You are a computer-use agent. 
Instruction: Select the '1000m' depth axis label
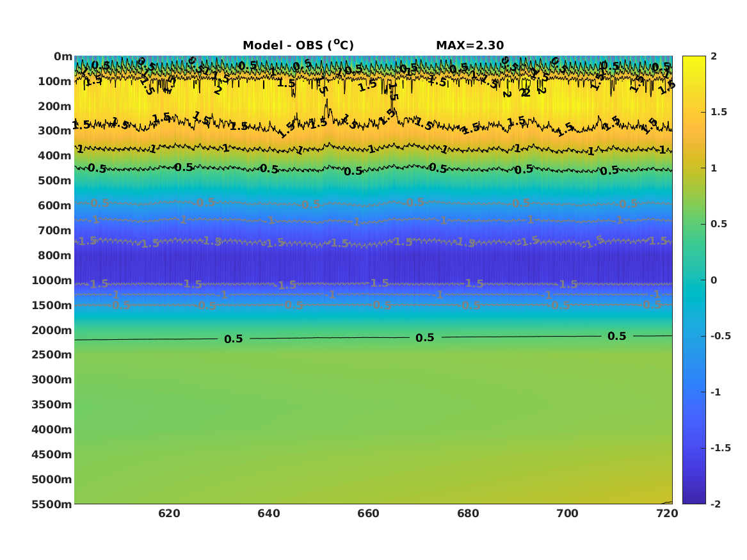click(x=52, y=280)
